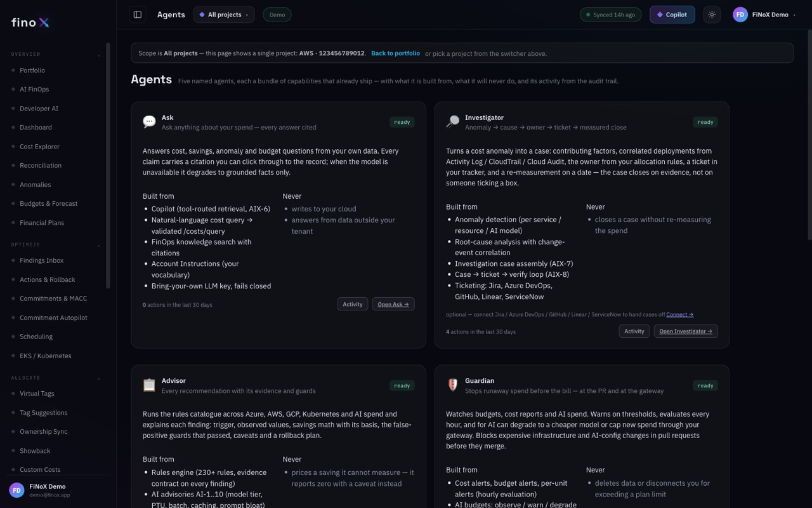
Task: Go to Actions & Rollback
Action: 47,279
